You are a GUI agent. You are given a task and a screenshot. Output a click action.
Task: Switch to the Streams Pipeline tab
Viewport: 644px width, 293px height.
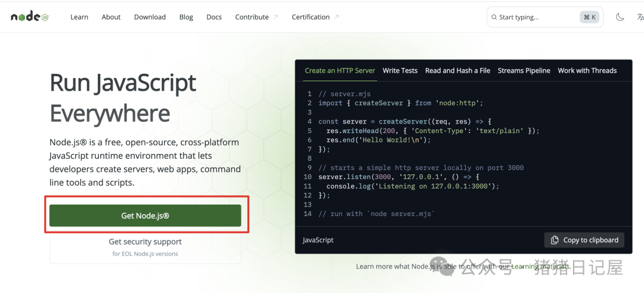[524, 70]
